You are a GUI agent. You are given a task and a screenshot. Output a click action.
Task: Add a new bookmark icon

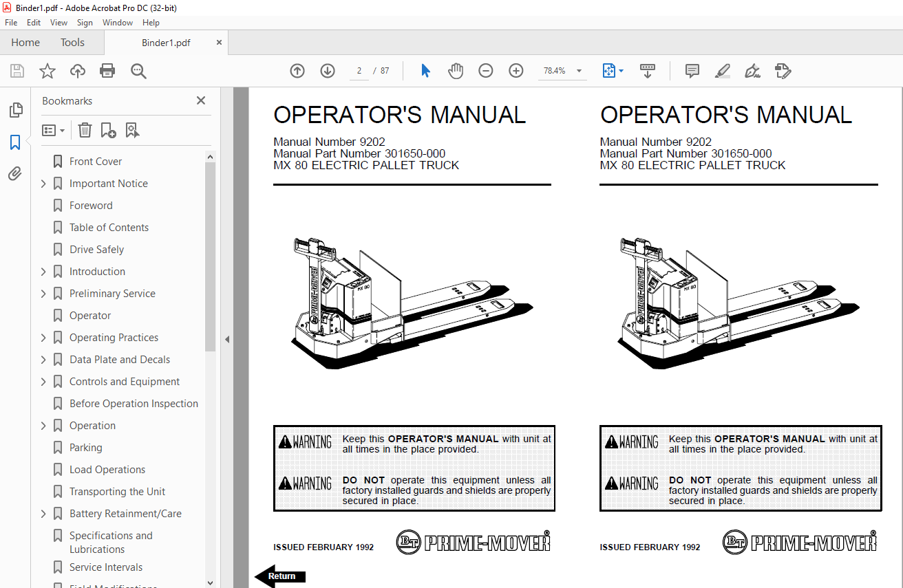tap(108, 130)
